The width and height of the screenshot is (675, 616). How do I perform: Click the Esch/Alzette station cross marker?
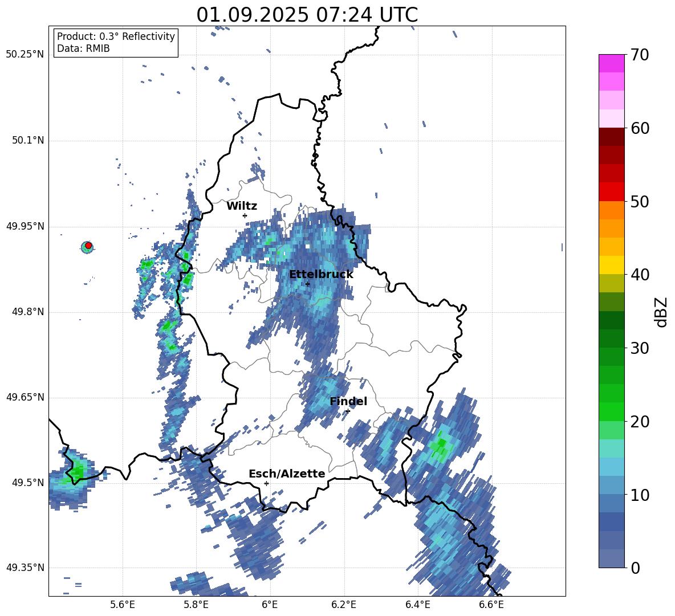(266, 483)
